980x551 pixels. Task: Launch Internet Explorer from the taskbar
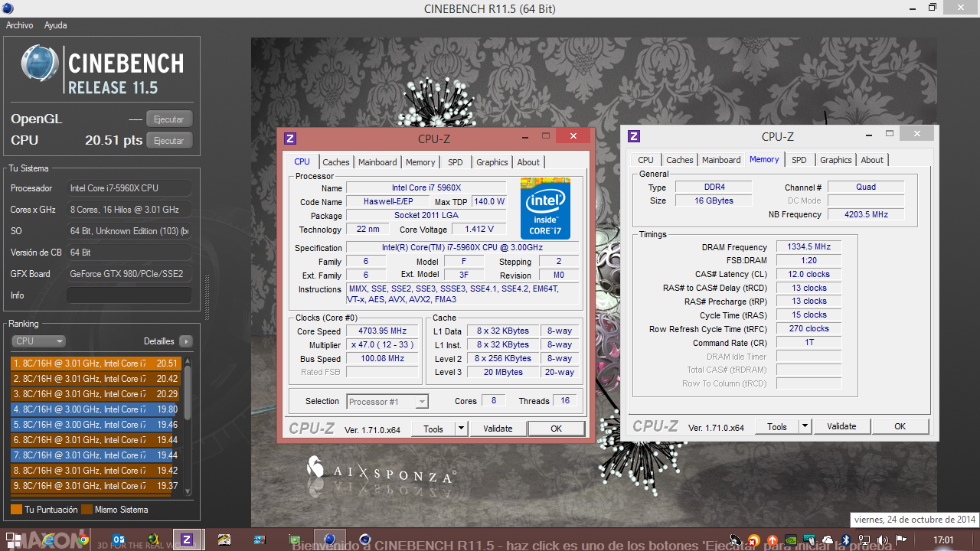coord(48,540)
